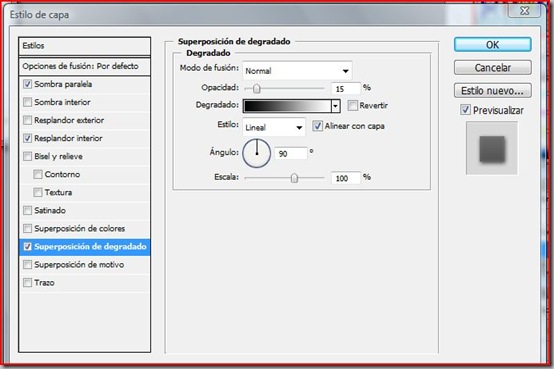Screen dimensions: 554x369
Task: Check the Revertir option
Action: [352, 105]
